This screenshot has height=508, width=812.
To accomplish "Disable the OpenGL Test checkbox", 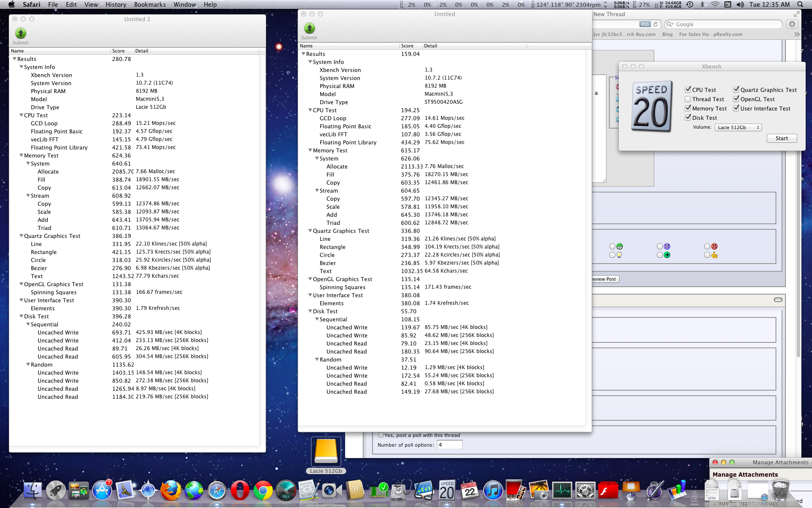I will [736, 99].
